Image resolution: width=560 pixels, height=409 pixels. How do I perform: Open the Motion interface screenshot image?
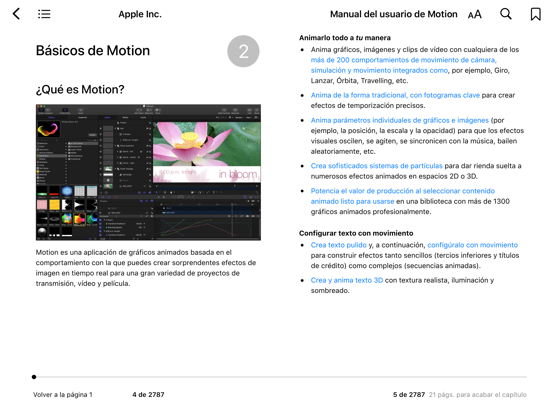pyautogui.click(x=148, y=172)
